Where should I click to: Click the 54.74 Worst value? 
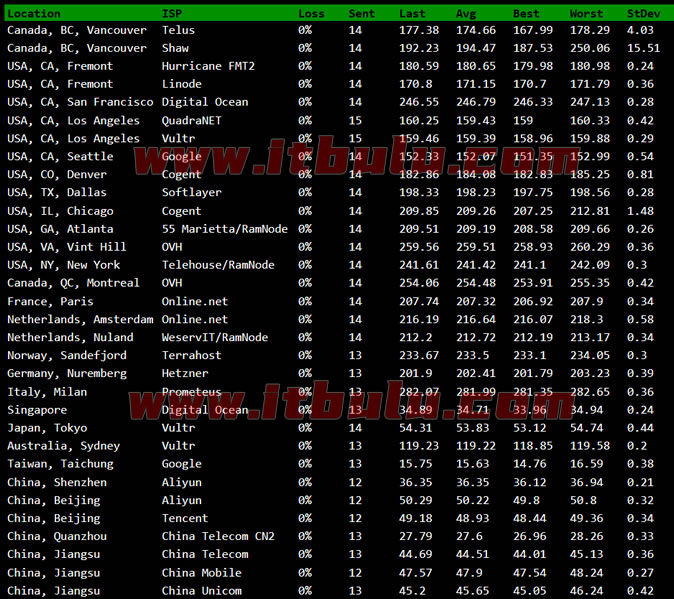tap(586, 428)
